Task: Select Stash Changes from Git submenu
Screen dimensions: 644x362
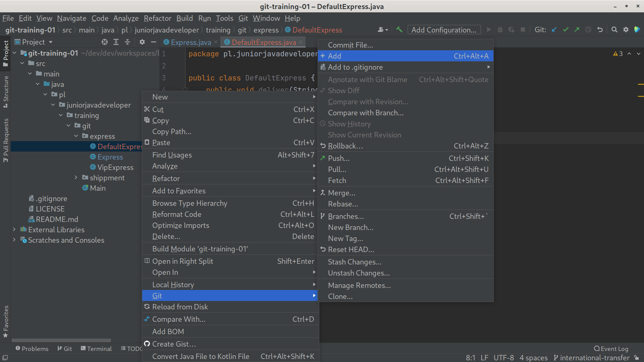Action: 354,262
